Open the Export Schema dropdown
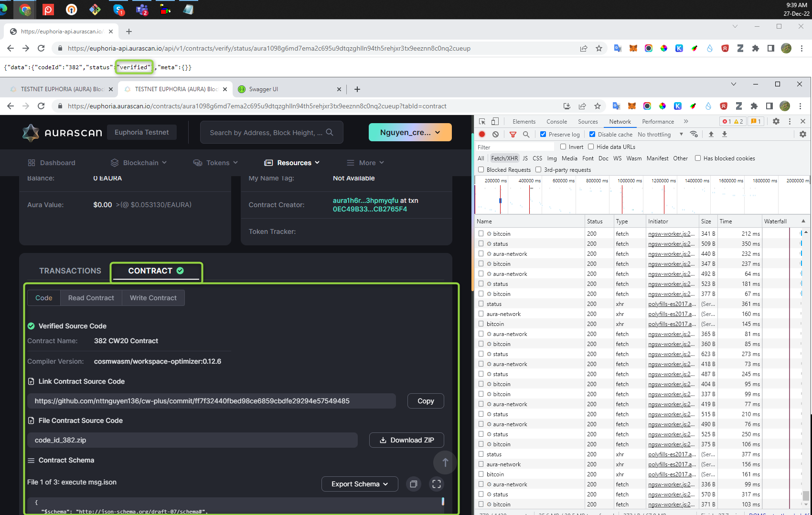The width and height of the screenshot is (812, 515). [359, 483]
